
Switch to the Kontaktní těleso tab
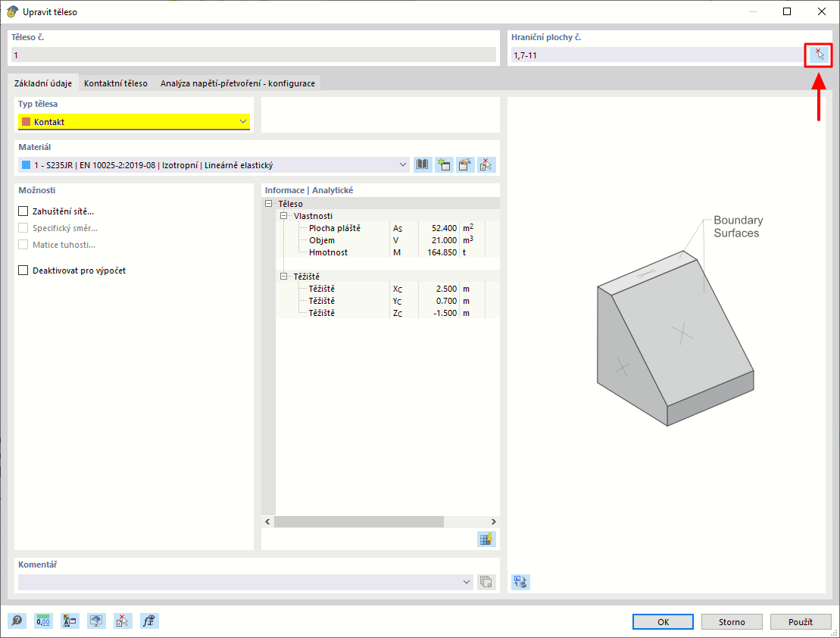tap(116, 83)
